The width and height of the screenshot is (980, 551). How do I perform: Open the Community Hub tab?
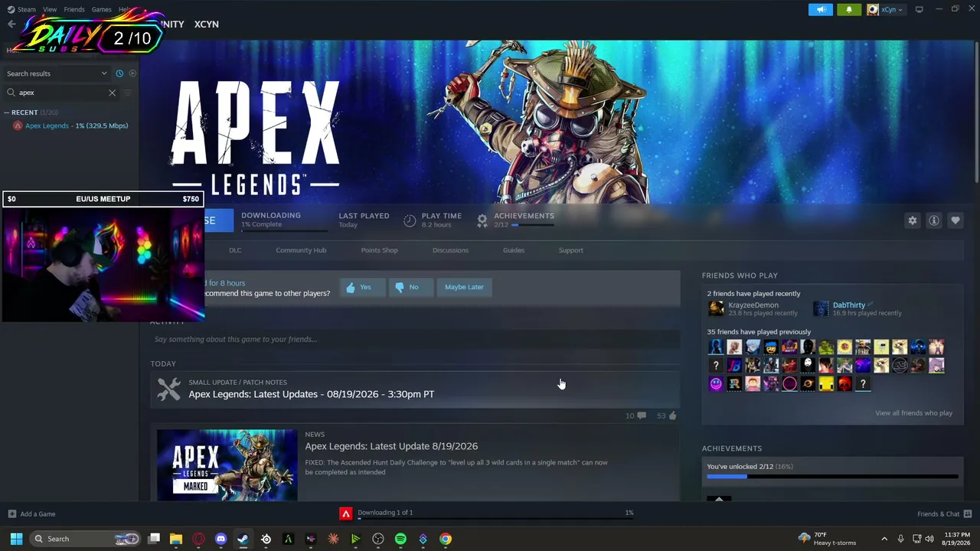[301, 250]
